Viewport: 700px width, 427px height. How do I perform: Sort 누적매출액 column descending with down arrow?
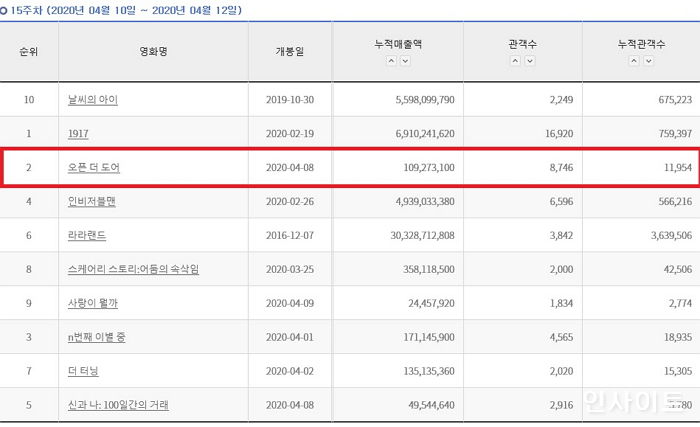tap(405, 61)
